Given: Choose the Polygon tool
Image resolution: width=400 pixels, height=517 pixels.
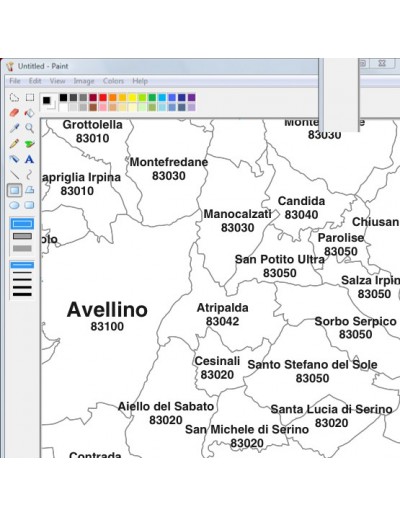Looking at the screenshot, I should [x=30, y=190].
